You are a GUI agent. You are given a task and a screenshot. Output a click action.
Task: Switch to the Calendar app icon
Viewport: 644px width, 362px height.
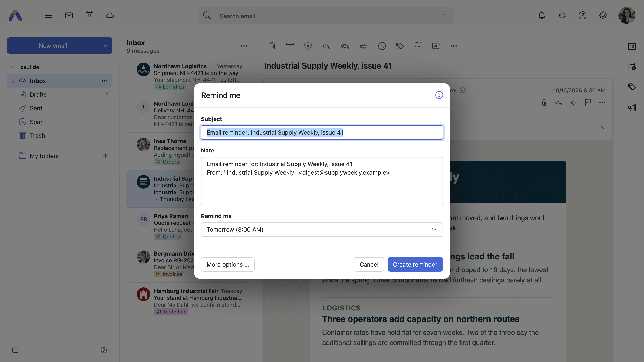[89, 16]
